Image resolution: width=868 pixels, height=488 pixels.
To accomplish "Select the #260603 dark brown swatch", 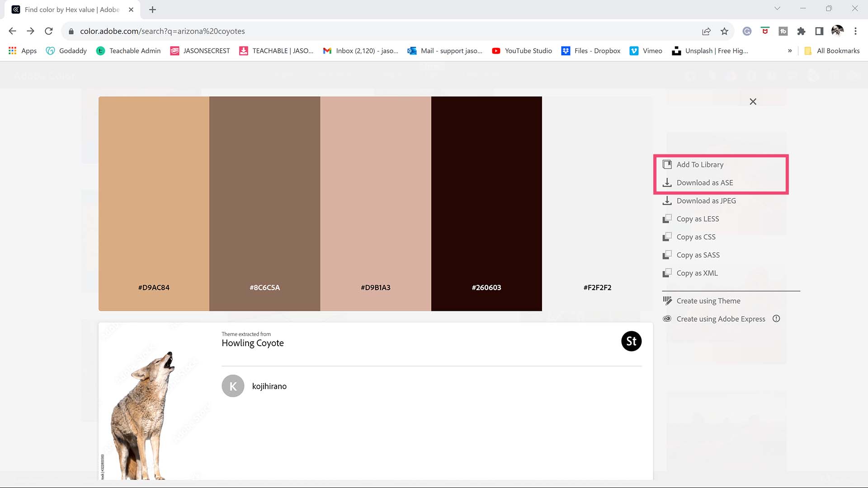I will 486,203.
